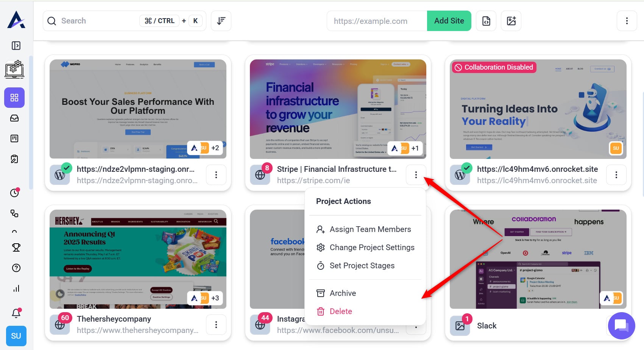This screenshot has height=350, width=644.
Task: Open the trophy icon in sidebar
Action: tap(16, 247)
